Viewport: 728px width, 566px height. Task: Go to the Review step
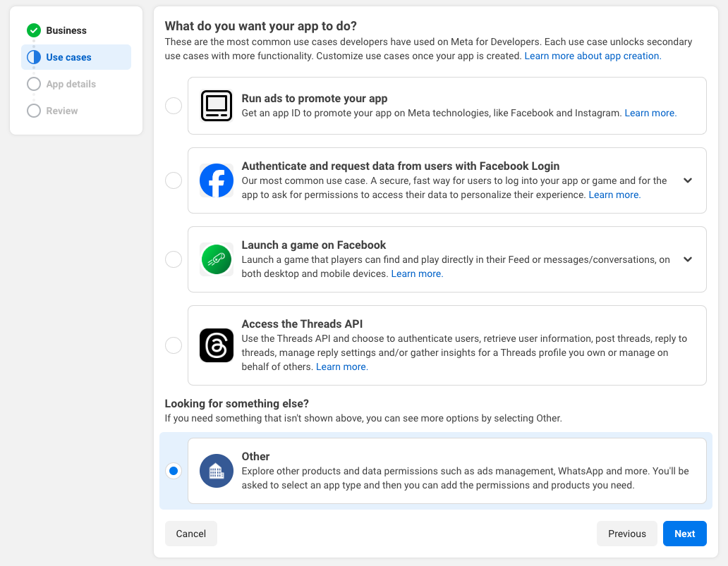(62, 111)
